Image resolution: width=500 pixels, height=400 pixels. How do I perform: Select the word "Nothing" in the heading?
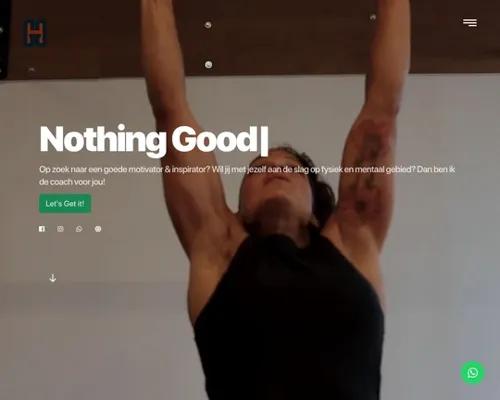click(x=103, y=140)
